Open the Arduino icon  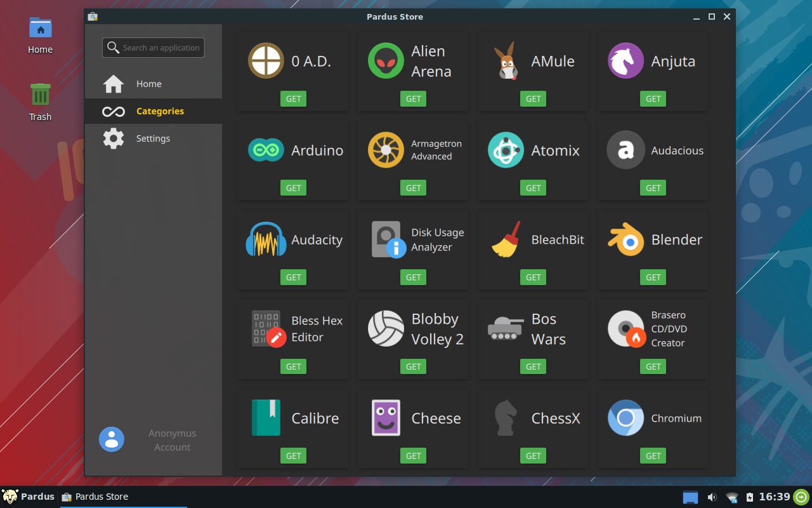click(x=265, y=150)
